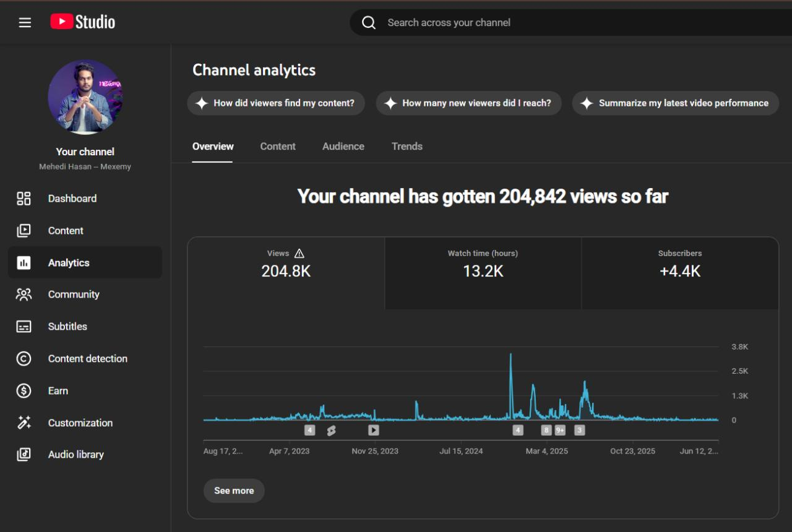Click the '2.5K' y-axis label
Viewport: 792px width, 532px height.
[x=740, y=371]
